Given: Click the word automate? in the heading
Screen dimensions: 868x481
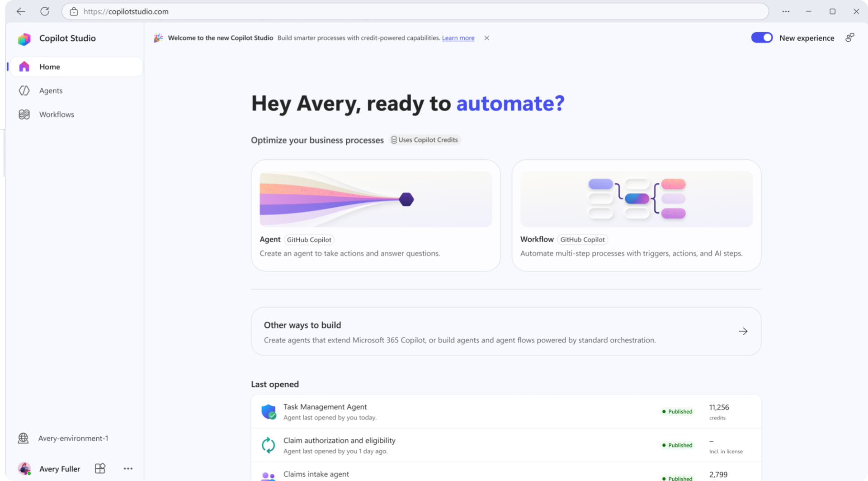Looking at the screenshot, I should 510,103.
